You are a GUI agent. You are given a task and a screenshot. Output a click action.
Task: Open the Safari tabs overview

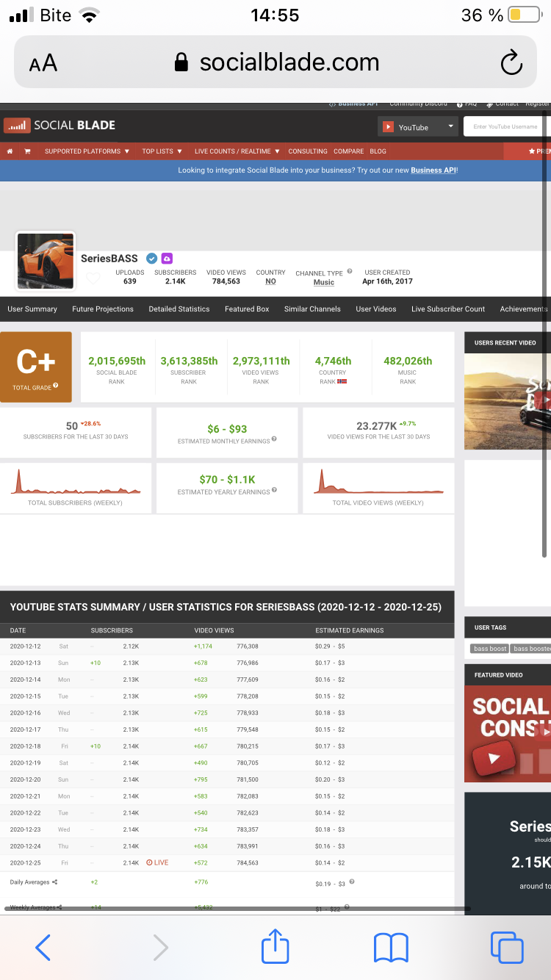507,947
